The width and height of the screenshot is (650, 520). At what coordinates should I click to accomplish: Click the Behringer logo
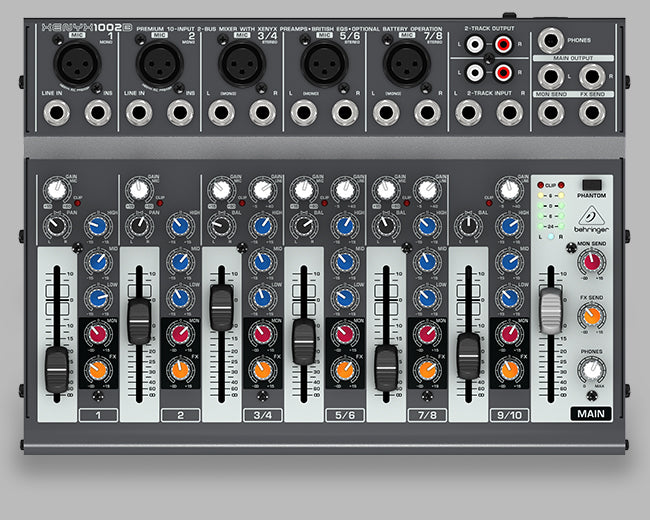[592, 219]
